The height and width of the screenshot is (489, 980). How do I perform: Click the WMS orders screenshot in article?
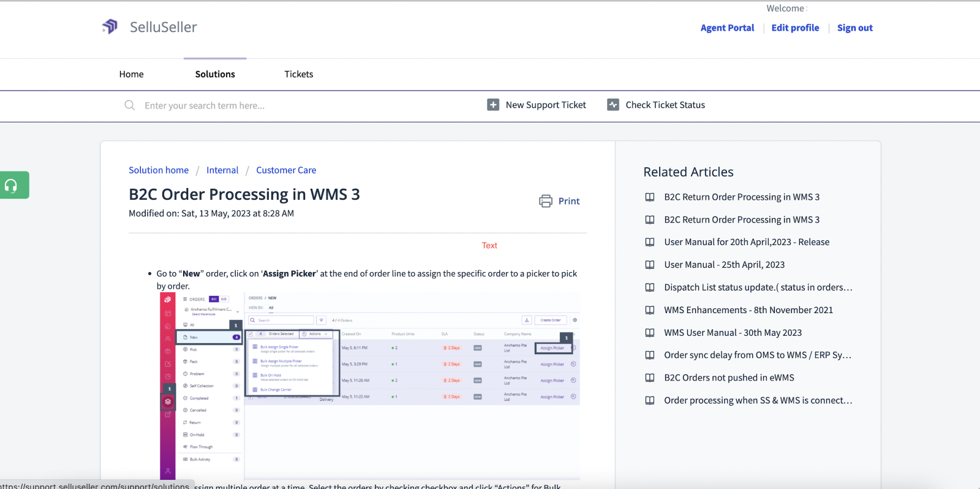click(370, 385)
